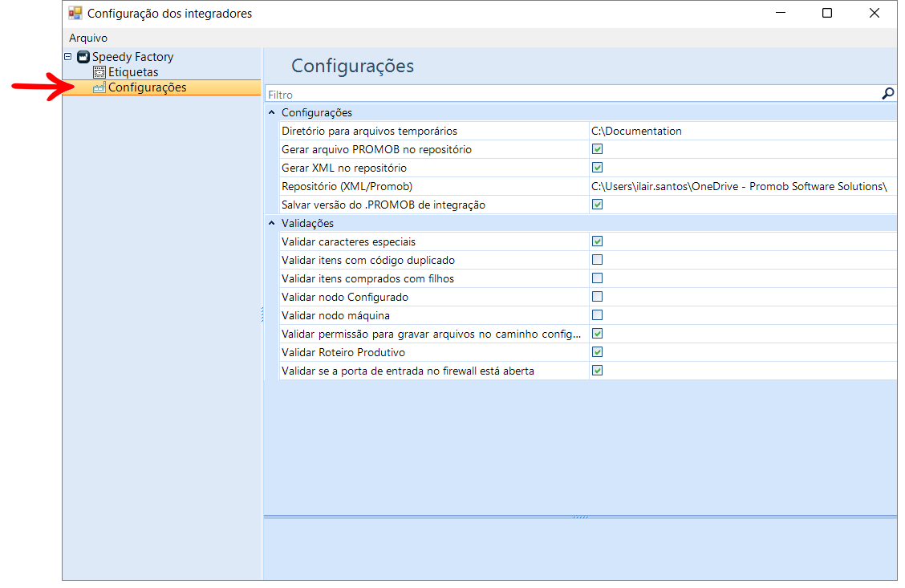The width and height of the screenshot is (905, 588).
Task: Enable Validar nodo máquina checkbox
Action: point(598,315)
